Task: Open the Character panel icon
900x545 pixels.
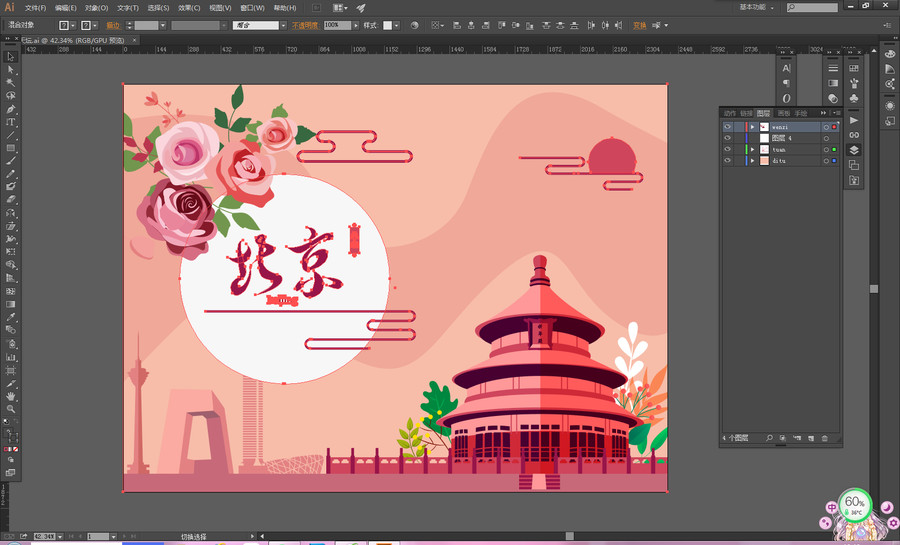Action: pos(786,68)
